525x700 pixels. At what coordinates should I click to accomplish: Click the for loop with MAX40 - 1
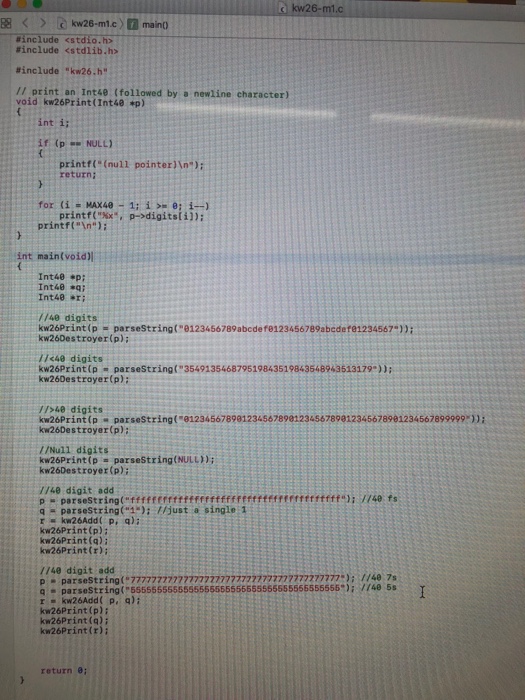[124, 205]
